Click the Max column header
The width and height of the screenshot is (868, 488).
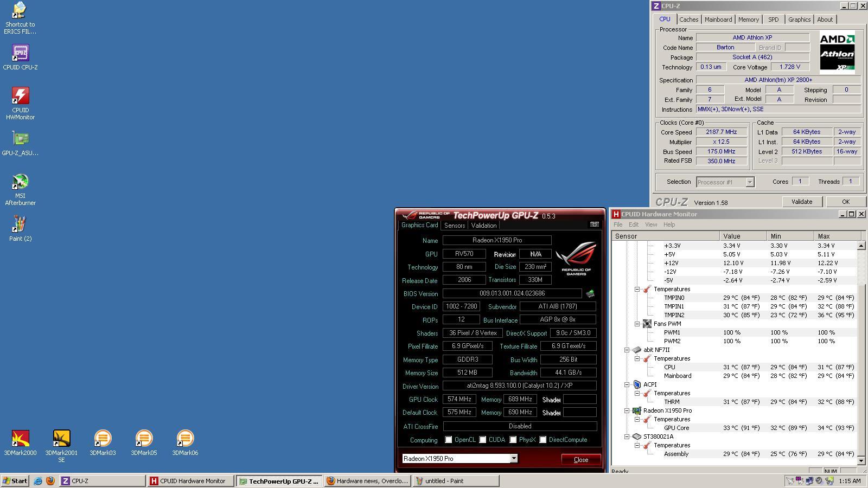pyautogui.click(x=838, y=236)
